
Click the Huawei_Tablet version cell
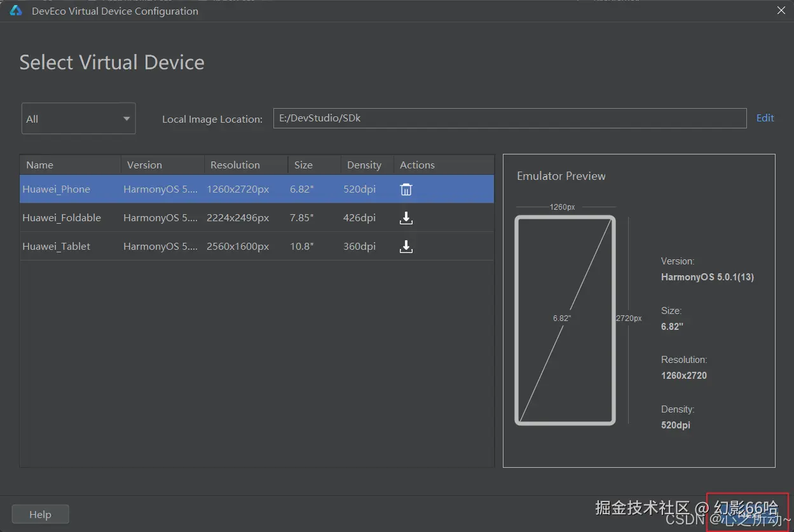[161, 247]
